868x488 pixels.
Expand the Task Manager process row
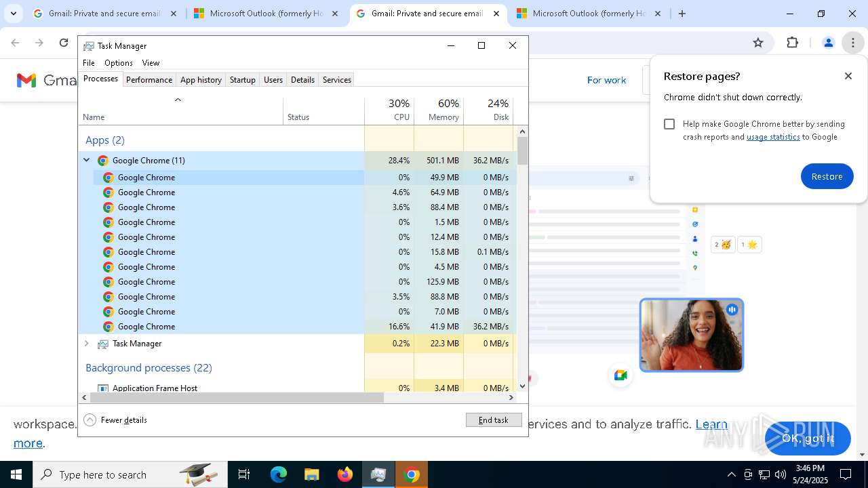(87, 344)
